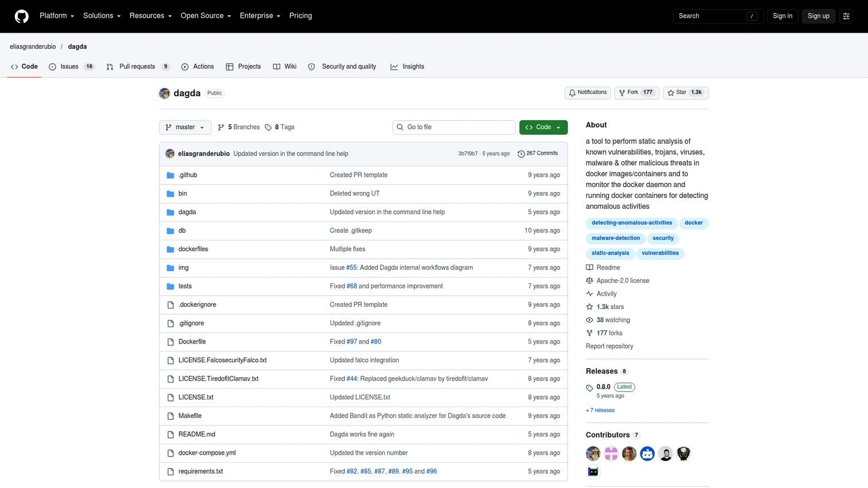Viewport: 868px width, 488px height.
Task: View 5 Branches link
Action: (238, 127)
